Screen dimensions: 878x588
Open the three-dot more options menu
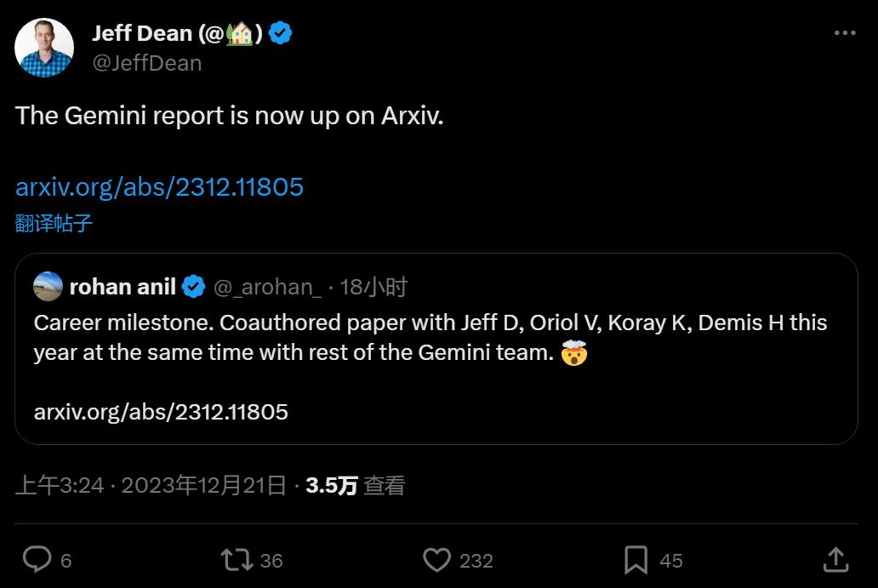coord(844,33)
